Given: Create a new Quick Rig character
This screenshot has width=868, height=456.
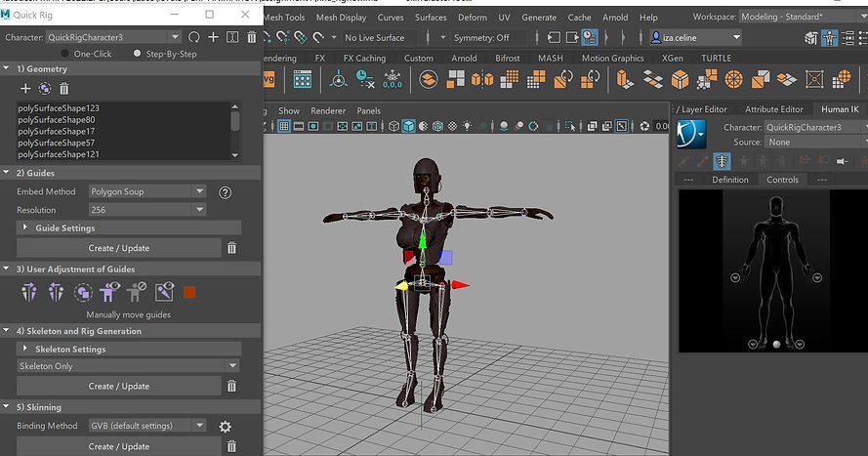Looking at the screenshot, I should pos(213,37).
